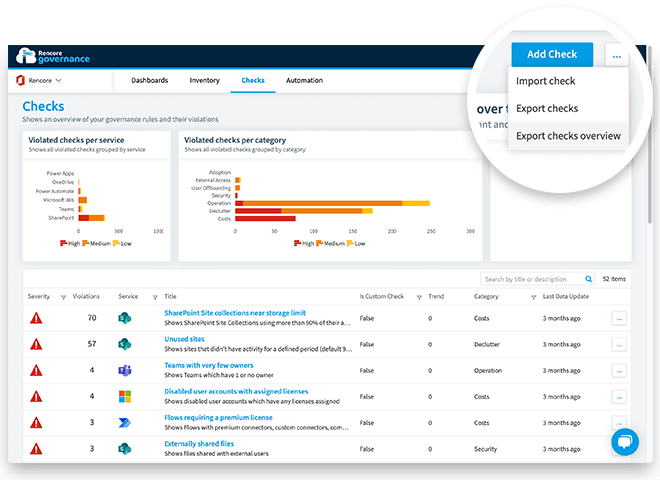
Task: Toggle Medium legend in per service chart
Action: [96, 243]
